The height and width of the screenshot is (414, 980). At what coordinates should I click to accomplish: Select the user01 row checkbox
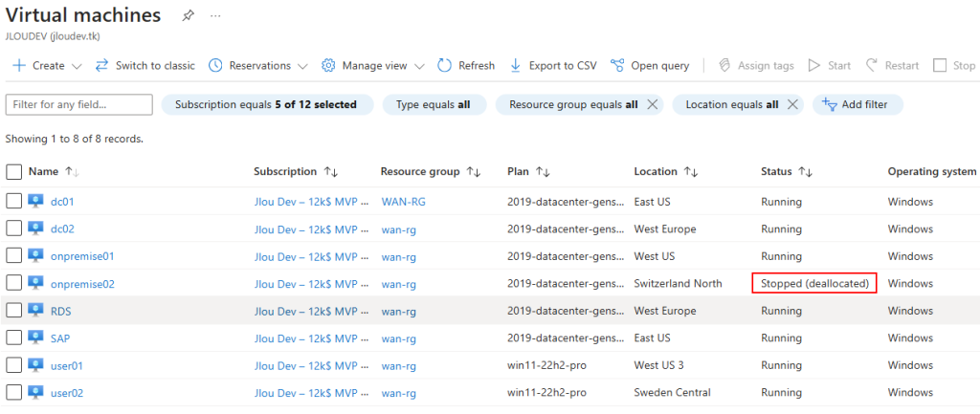pyautogui.click(x=13, y=365)
